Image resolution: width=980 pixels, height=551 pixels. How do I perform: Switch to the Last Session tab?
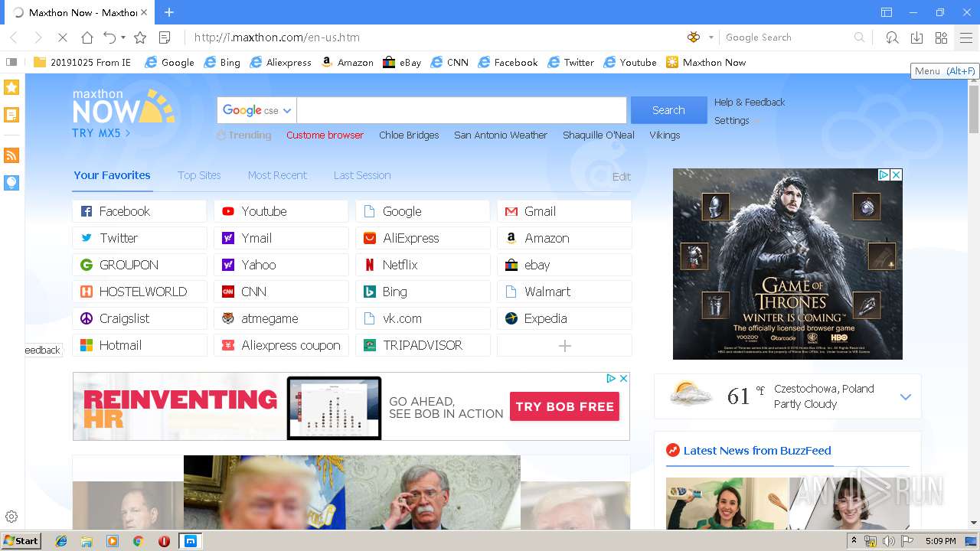pos(362,175)
